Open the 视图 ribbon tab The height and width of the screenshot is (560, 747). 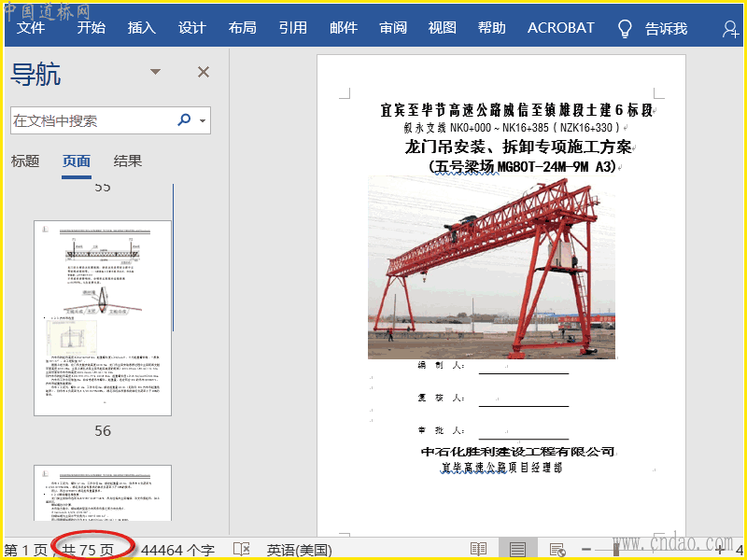442,28
